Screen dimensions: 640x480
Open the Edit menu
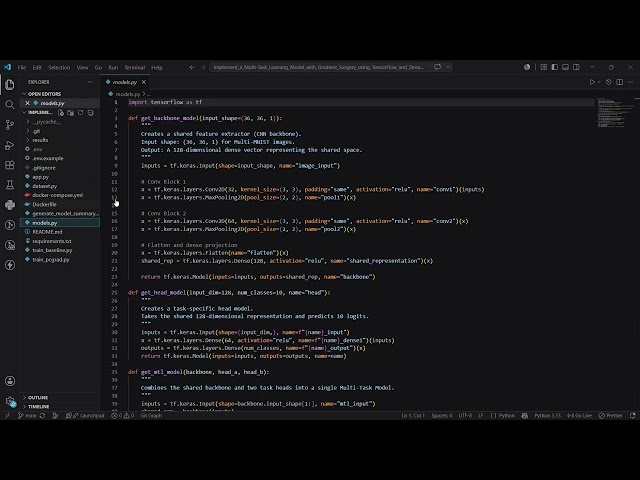37,67
